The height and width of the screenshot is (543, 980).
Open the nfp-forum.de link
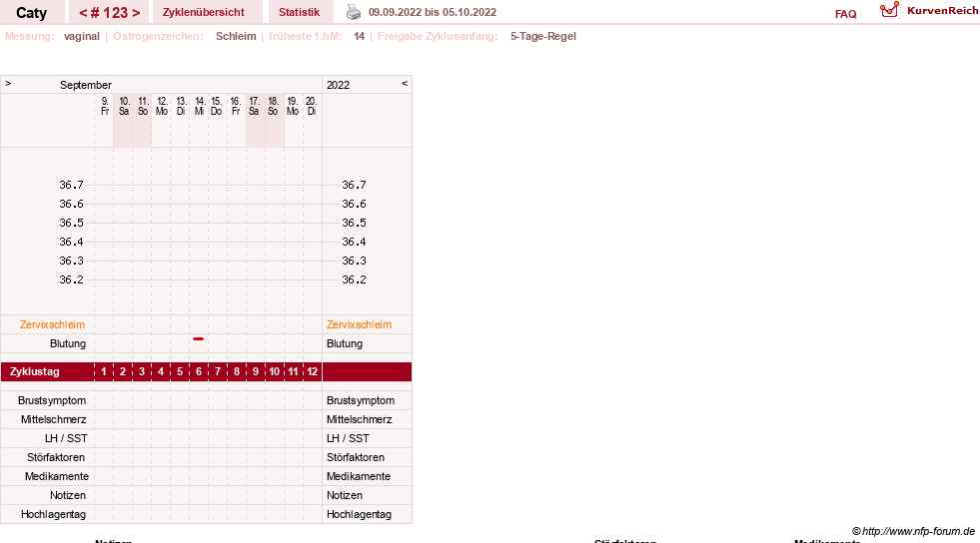click(x=913, y=531)
